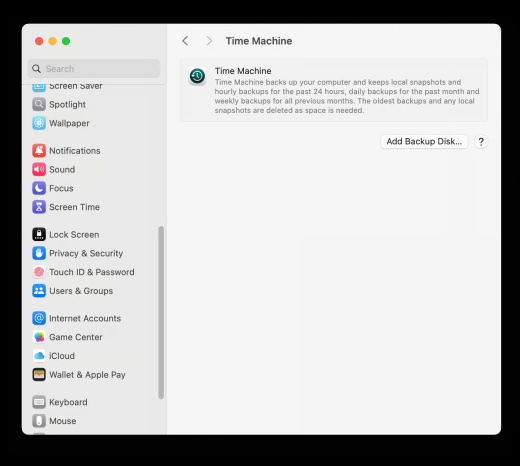
Task: Click the Time Machine window title
Action: [259, 41]
